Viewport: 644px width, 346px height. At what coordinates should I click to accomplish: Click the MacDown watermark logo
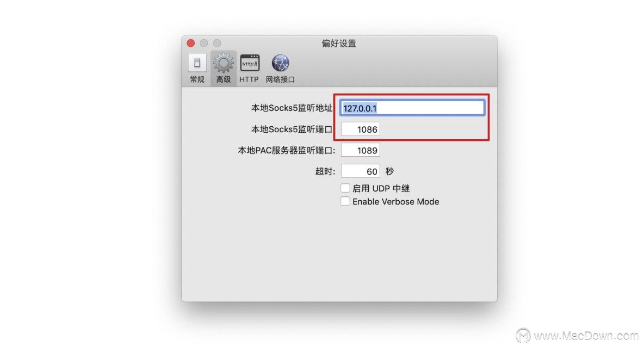point(523,335)
